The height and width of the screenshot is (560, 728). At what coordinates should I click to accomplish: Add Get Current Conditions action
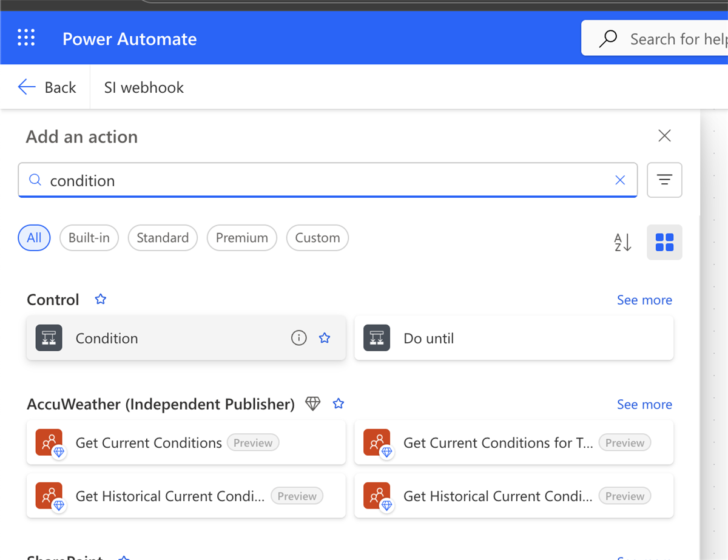coord(186,443)
